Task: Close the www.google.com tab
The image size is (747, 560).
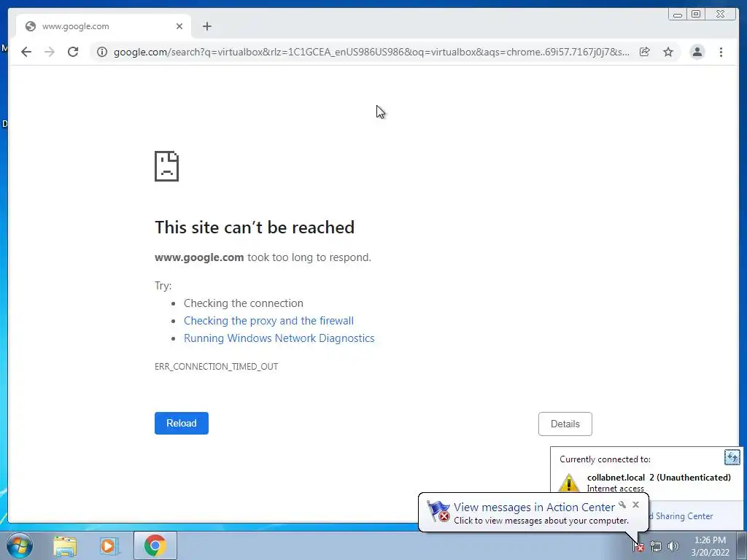Action: click(179, 26)
